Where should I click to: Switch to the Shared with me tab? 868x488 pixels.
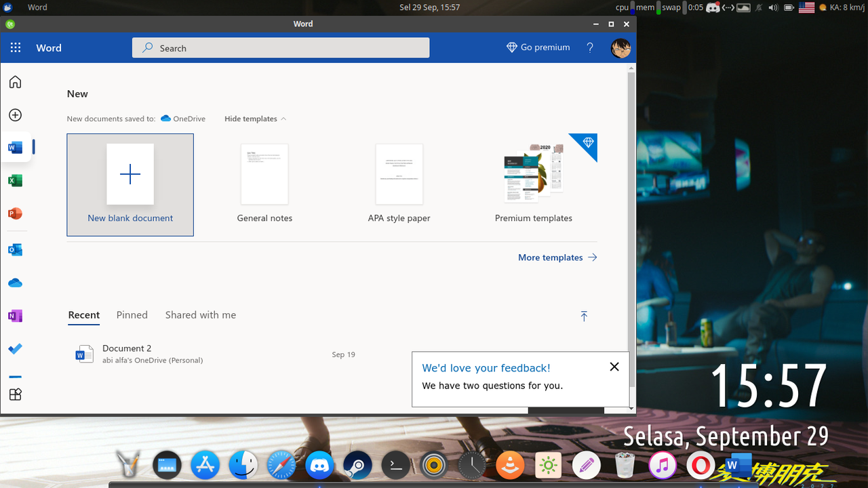[x=201, y=315]
